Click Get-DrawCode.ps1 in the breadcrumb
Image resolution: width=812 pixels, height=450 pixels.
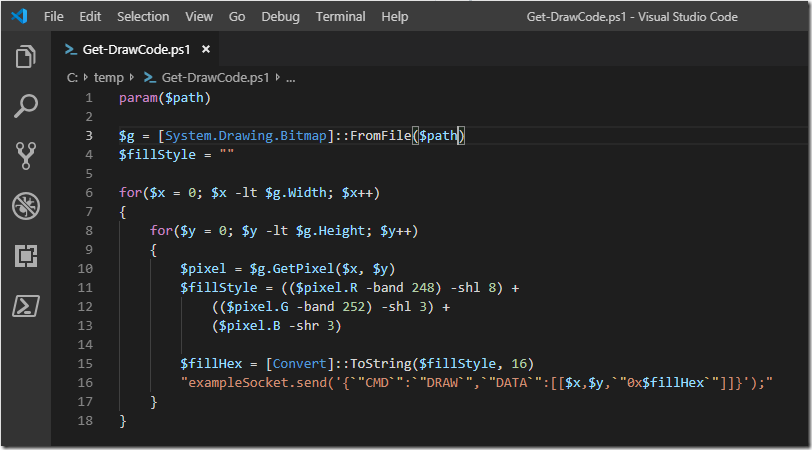pos(215,78)
